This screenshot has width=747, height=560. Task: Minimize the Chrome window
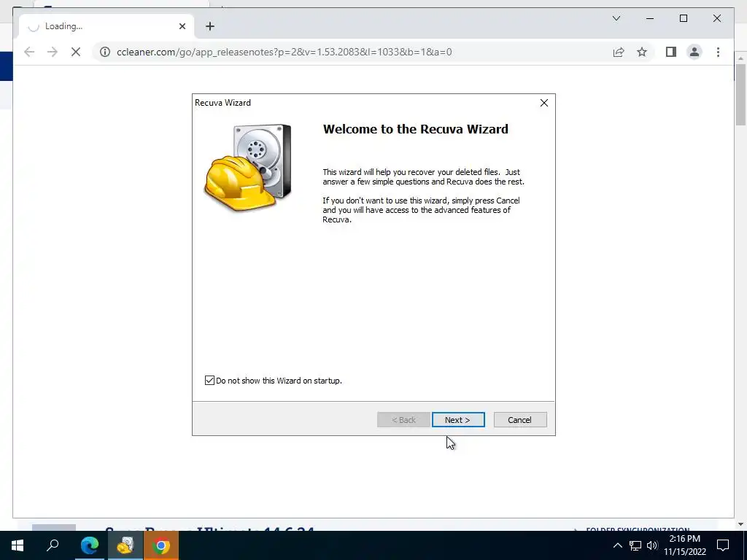(x=650, y=18)
